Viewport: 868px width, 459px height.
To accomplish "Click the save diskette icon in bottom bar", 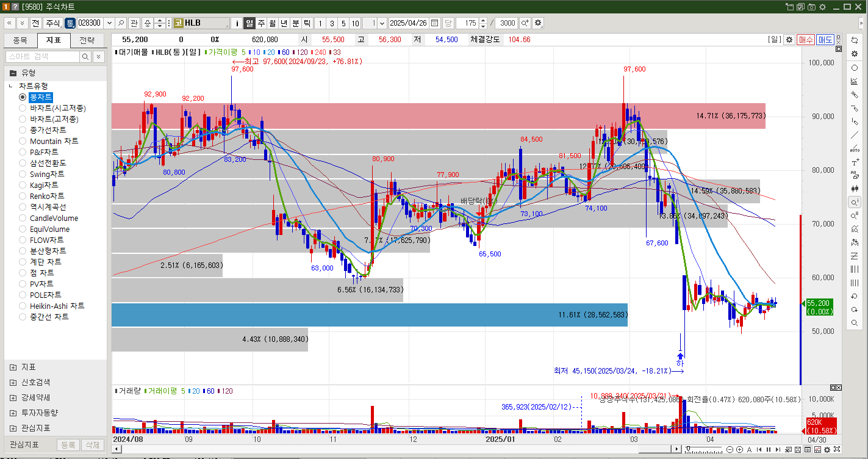I will pos(798,449).
